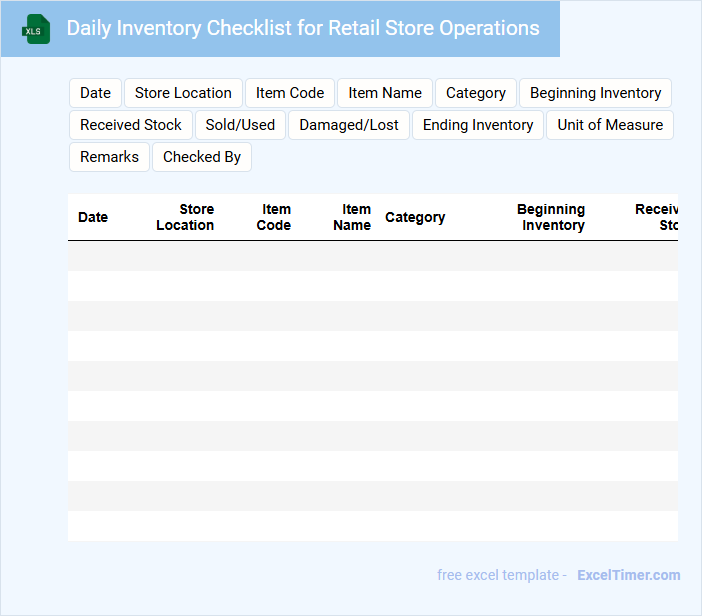Click the Received Stock tag
This screenshot has height=616, width=702.
click(131, 125)
